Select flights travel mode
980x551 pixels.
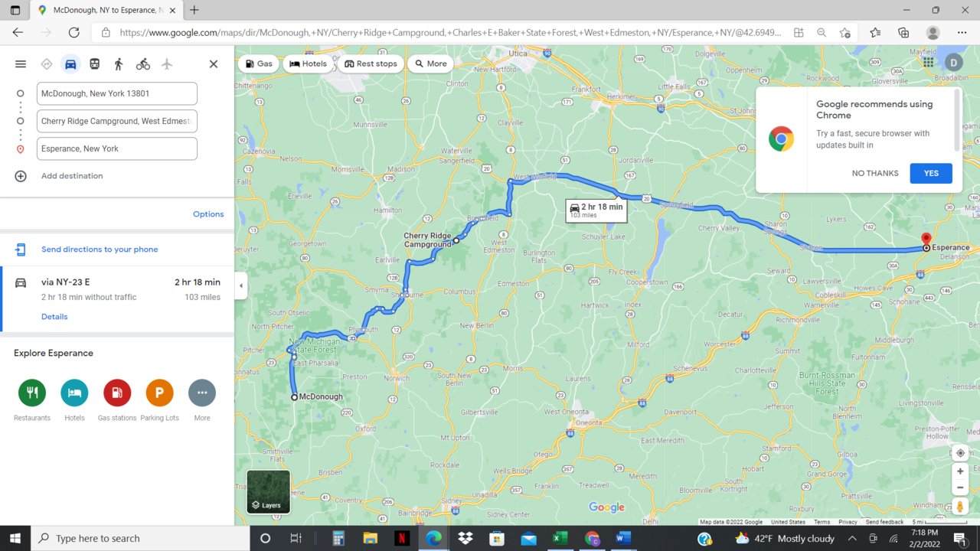(167, 64)
